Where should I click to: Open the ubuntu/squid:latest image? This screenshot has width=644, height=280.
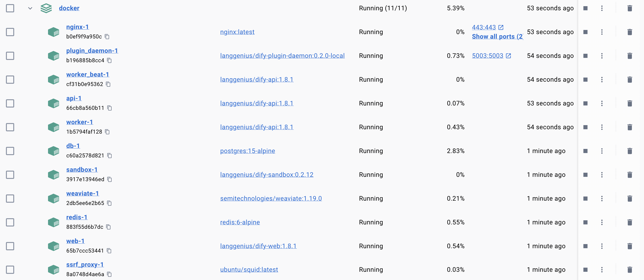pos(249,269)
